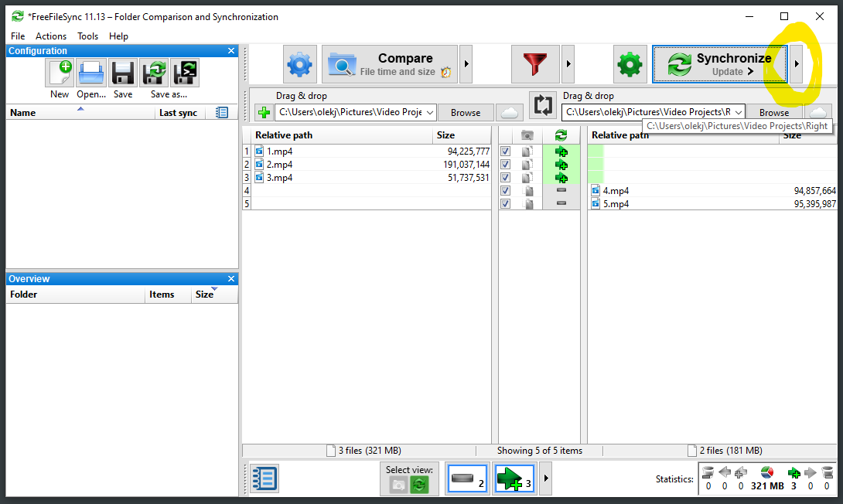This screenshot has height=504, width=843.
Task: Close the Overview panel
Action: point(230,279)
